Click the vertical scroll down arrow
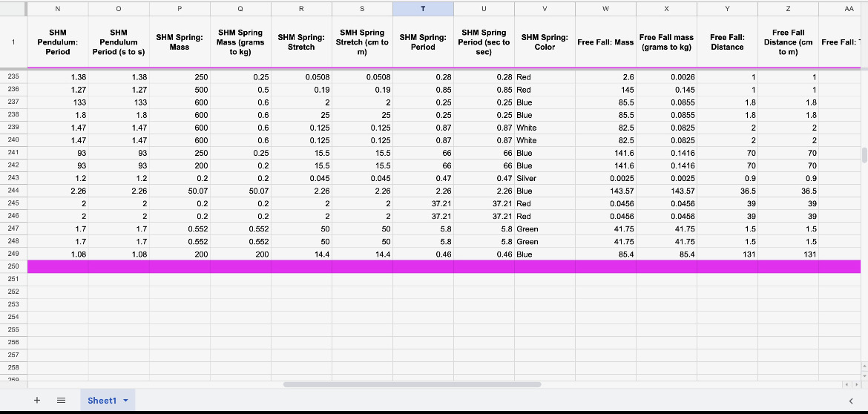This screenshot has height=414, width=868. click(x=865, y=376)
